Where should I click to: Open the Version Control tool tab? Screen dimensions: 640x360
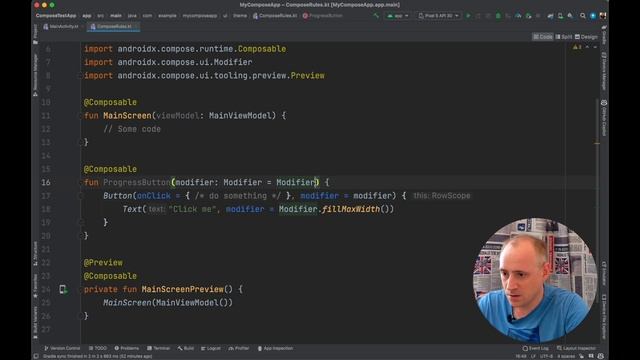pyautogui.click(x=62, y=348)
